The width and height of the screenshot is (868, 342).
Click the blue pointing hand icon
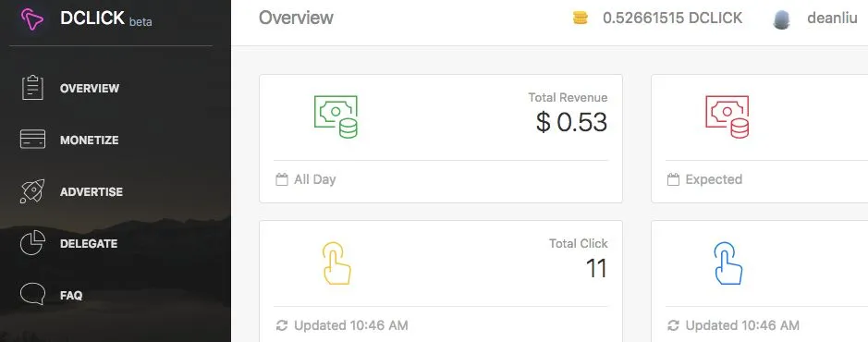pyautogui.click(x=727, y=263)
